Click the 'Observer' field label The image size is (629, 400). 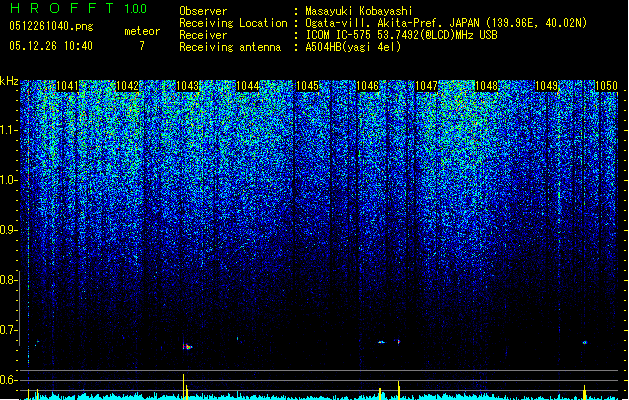(203, 11)
